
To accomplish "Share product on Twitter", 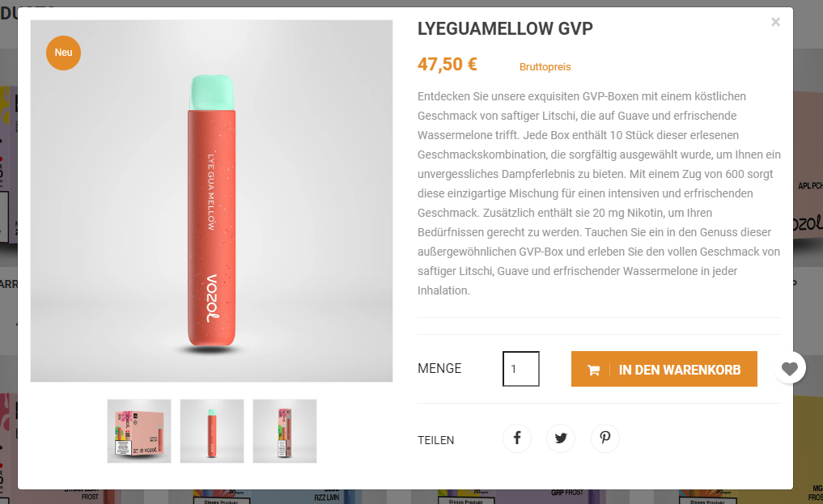I will pyautogui.click(x=561, y=438).
